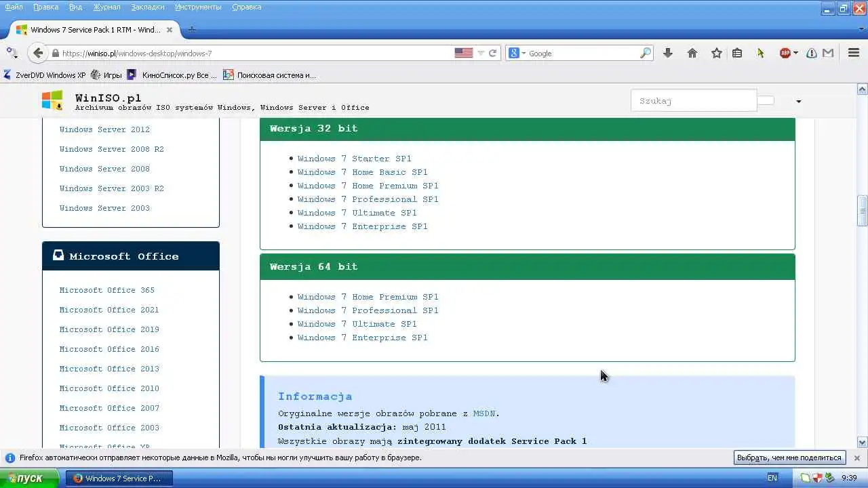Click the warning triangle extension icon
868x488 pixels.
[x=811, y=53]
